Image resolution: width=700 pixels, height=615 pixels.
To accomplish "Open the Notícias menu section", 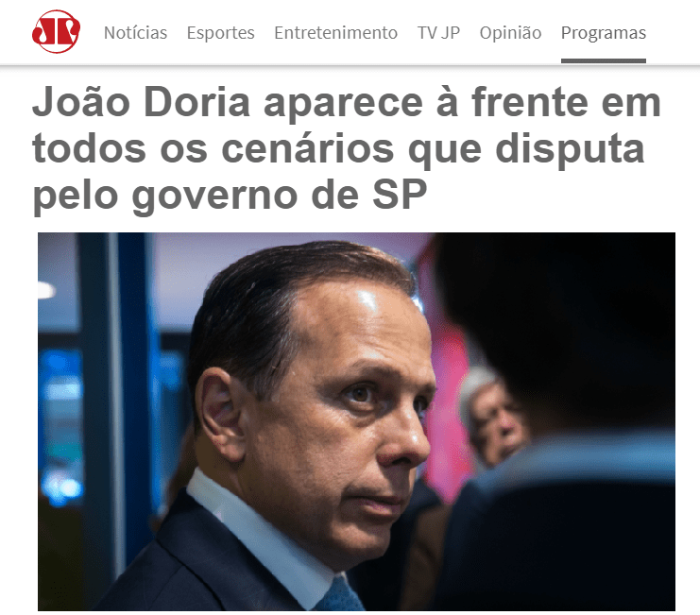I will tap(135, 33).
